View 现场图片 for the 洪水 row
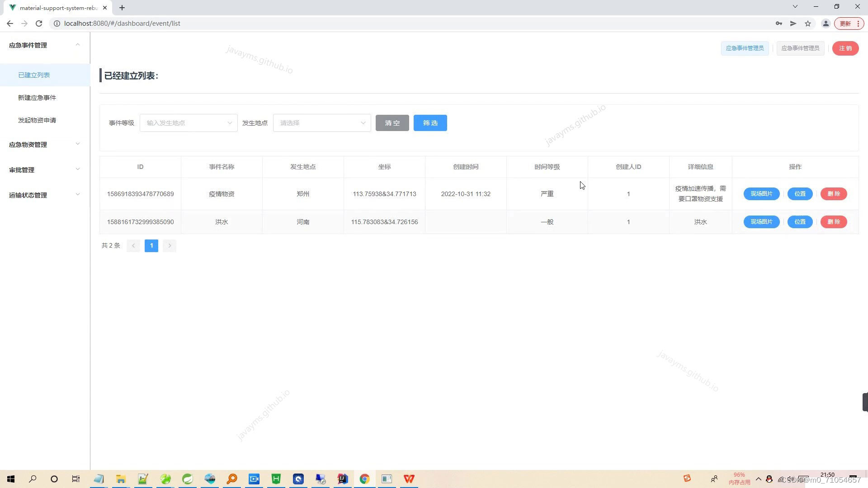 pos(761,222)
